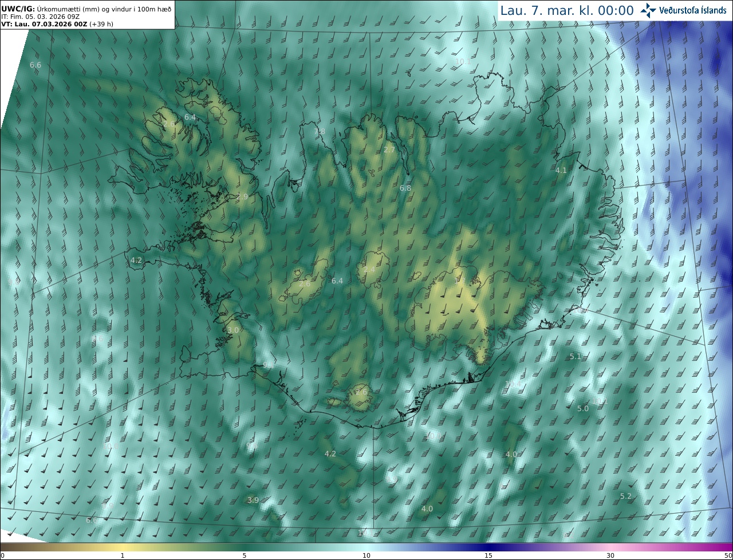Click the Veðurstofa Íslands logo icon
Viewport: 733px width, 560px height.
pyautogui.click(x=649, y=10)
